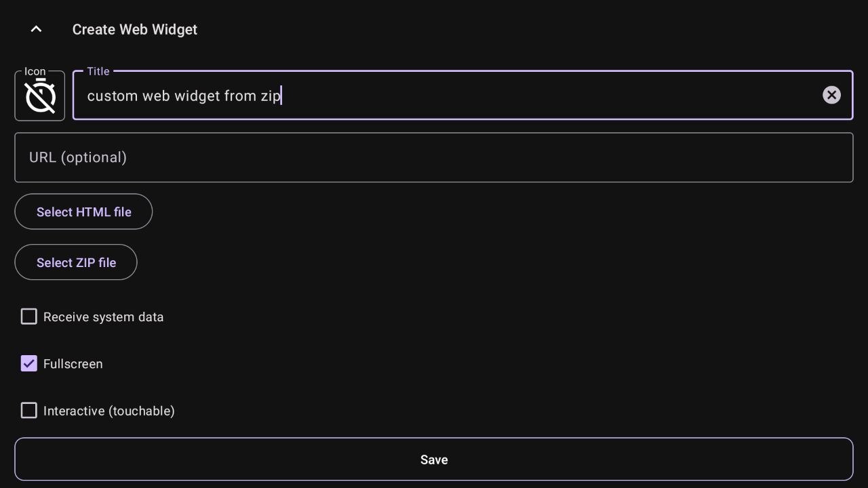Click the word "custom" in the title
Image resolution: width=868 pixels, height=488 pixels.
[x=113, y=96]
